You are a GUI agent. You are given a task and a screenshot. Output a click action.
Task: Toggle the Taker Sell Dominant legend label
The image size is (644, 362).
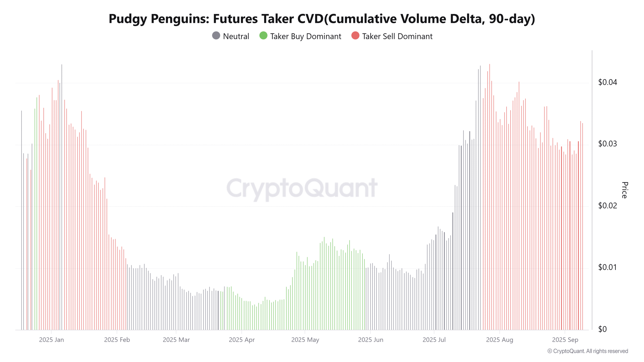(397, 36)
